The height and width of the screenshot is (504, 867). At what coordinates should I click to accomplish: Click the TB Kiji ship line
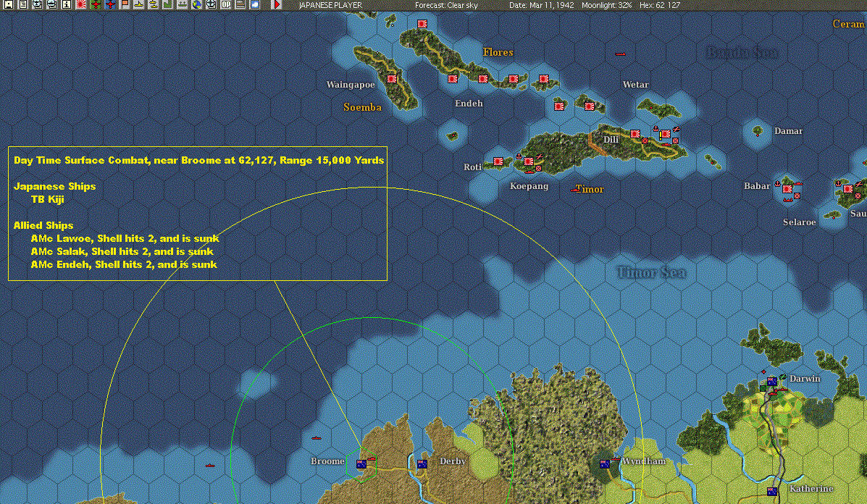coord(48,200)
